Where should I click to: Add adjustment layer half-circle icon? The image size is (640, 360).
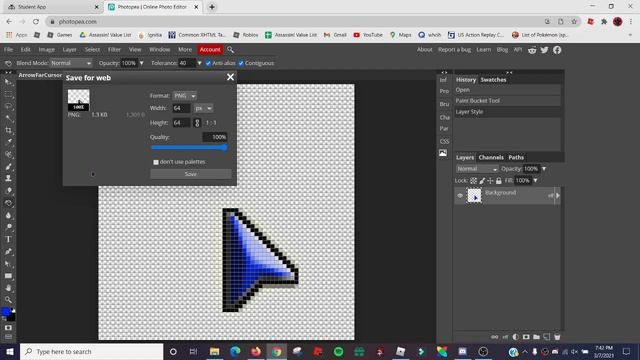click(516, 337)
